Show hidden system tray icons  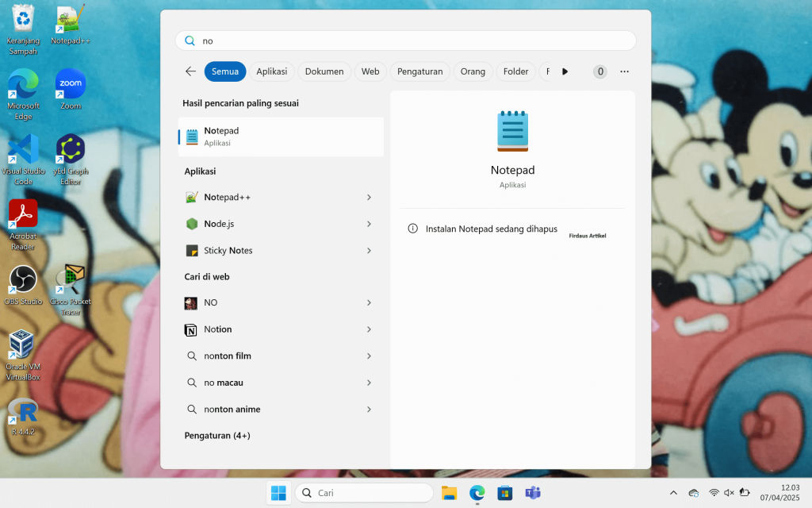pos(673,493)
